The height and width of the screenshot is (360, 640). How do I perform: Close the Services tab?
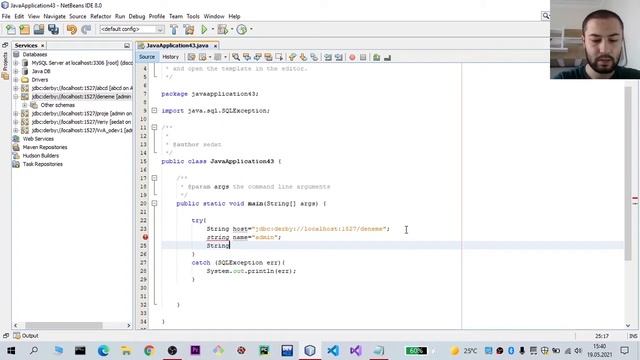tap(42, 46)
